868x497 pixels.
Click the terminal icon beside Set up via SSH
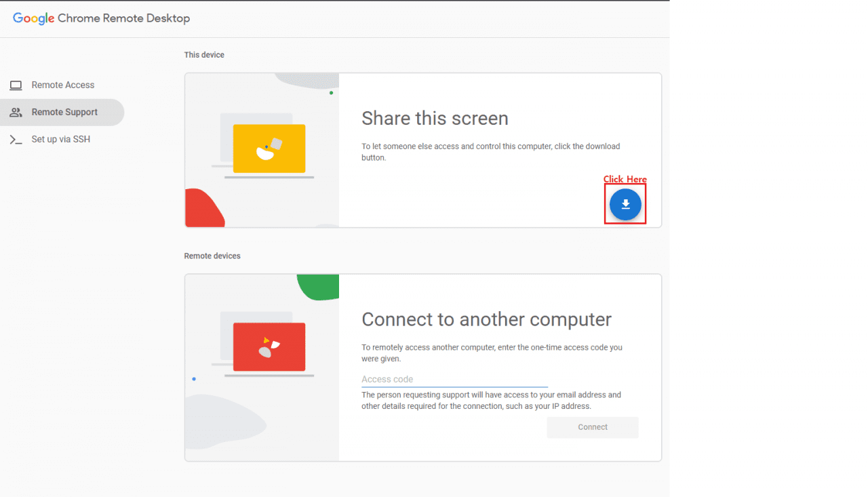(15, 139)
